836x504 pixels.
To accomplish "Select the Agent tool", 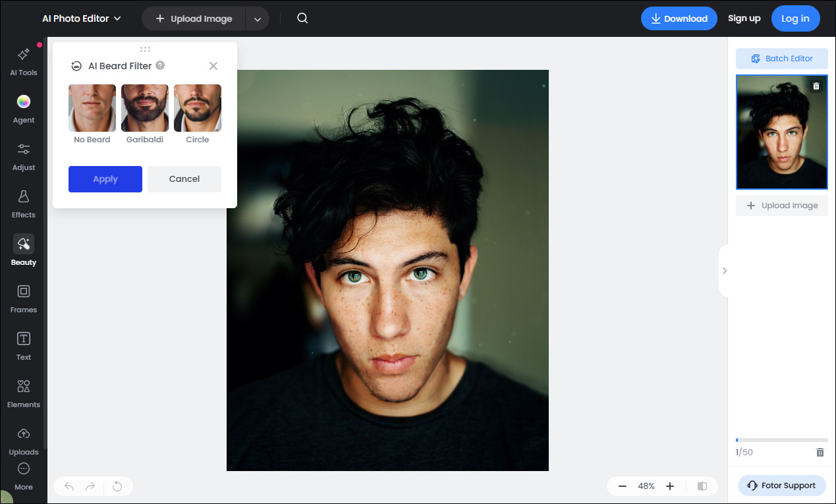I will click(23, 109).
